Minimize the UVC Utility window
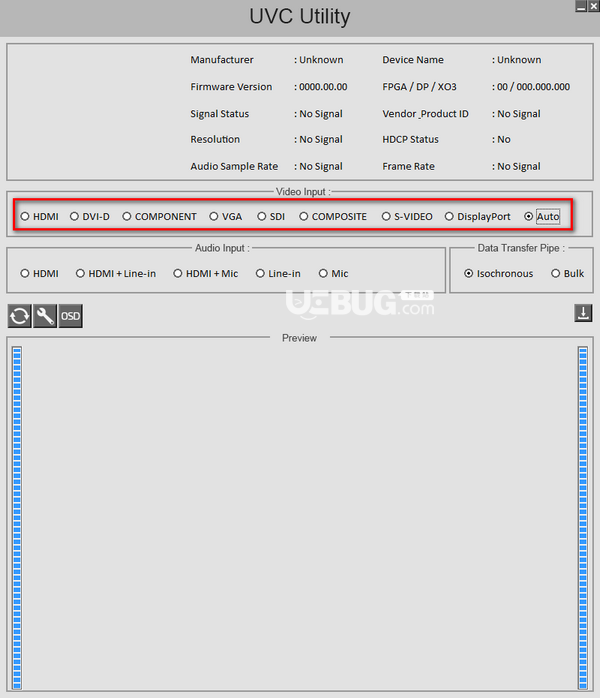The width and height of the screenshot is (600, 698). [581, 6]
